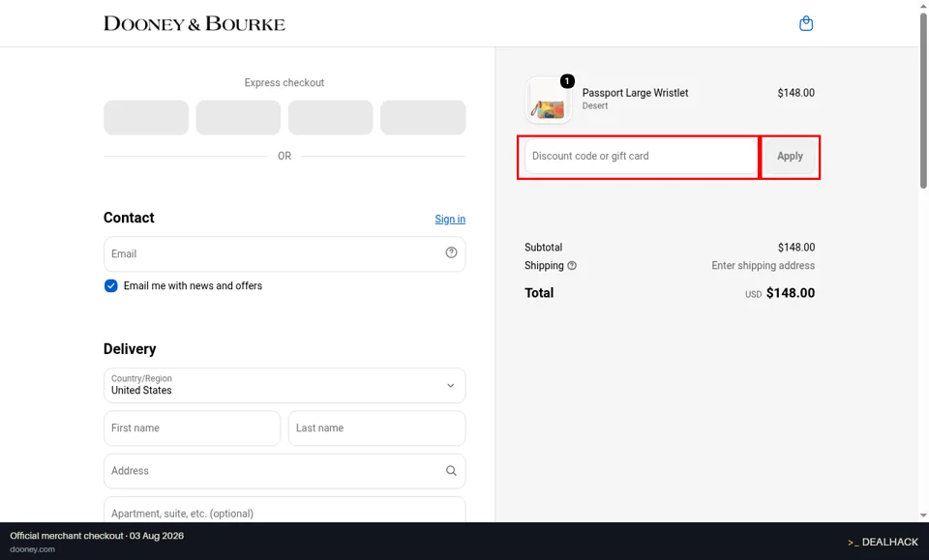Click the First name field
The width and height of the screenshot is (929, 560).
tap(192, 428)
